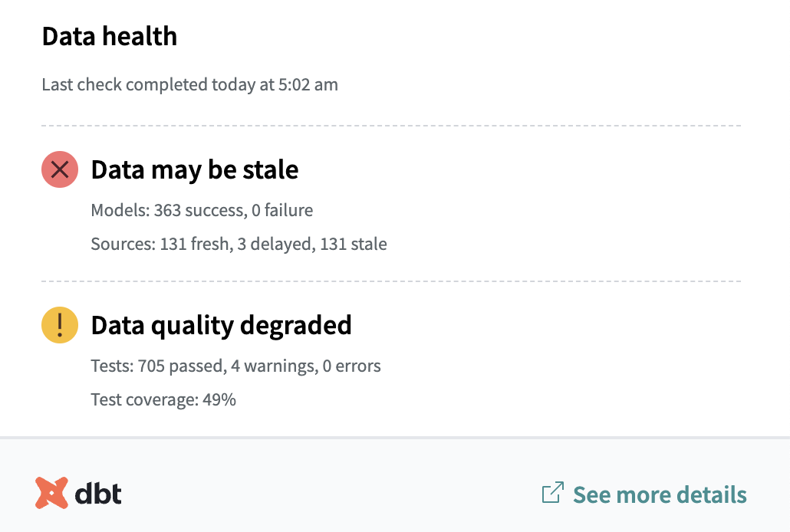The image size is (790, 532).
Task: Click the last check completed timestamp text
Action: pyautogui.click(x=189, y=84)
